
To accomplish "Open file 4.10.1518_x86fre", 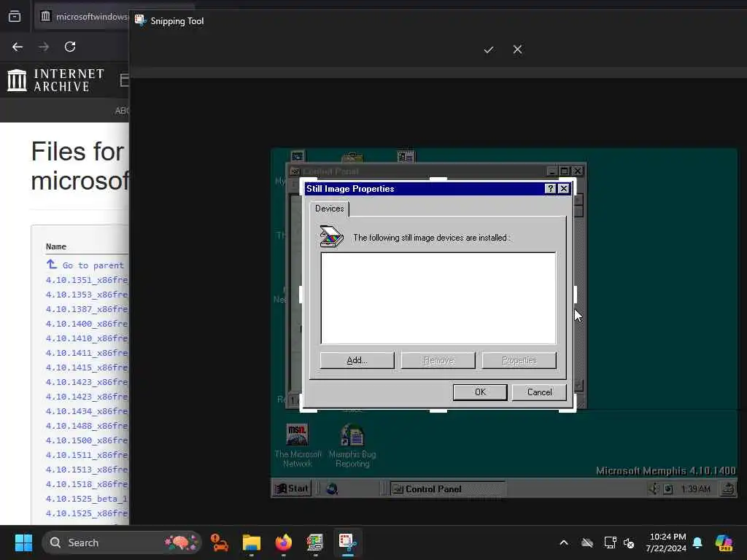I will coord(87,484).
